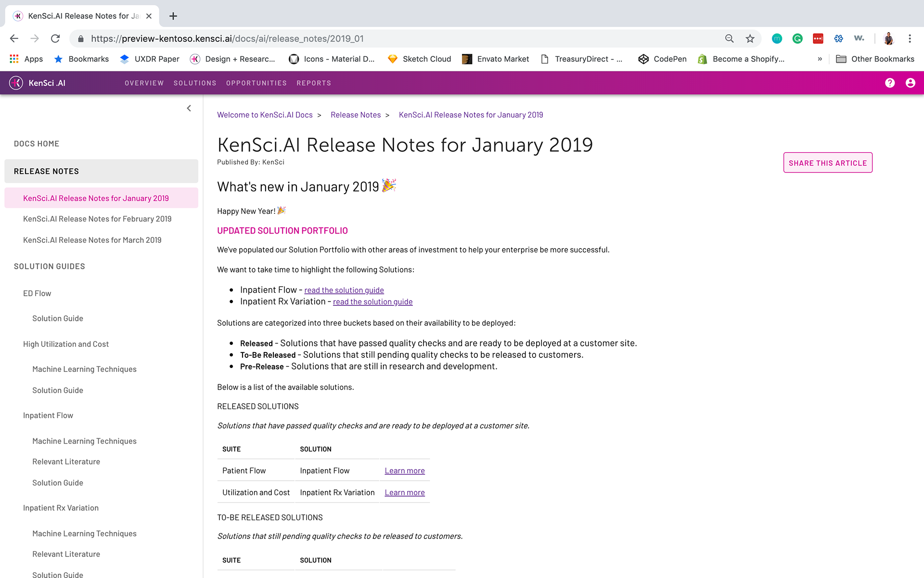
Task: Click the zoom magnifier icon in address bar
Action: point(730,39)
